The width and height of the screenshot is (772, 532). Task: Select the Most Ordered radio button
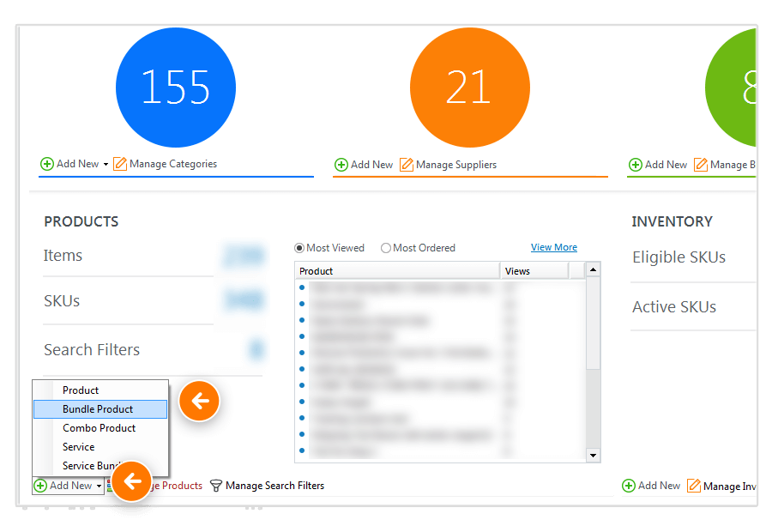[385, 248]
